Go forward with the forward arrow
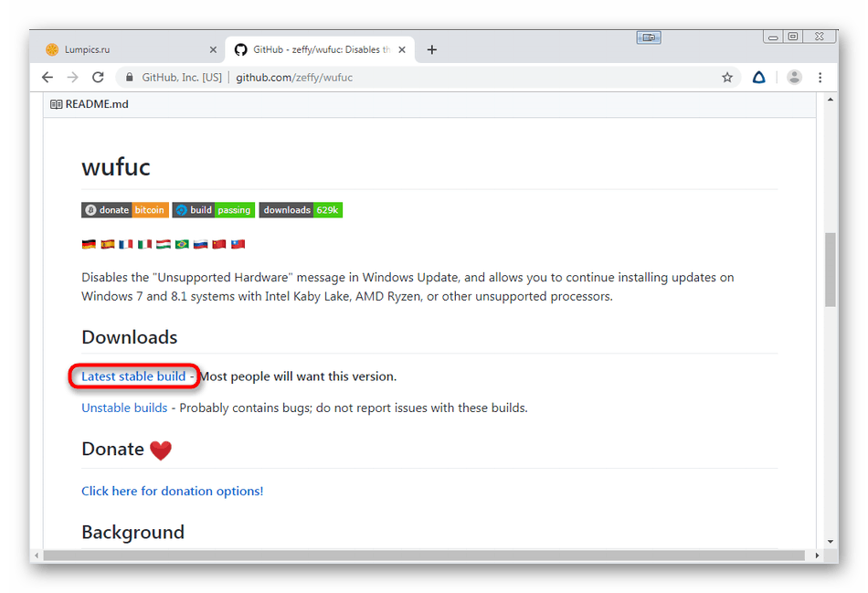 coord(72,78)
